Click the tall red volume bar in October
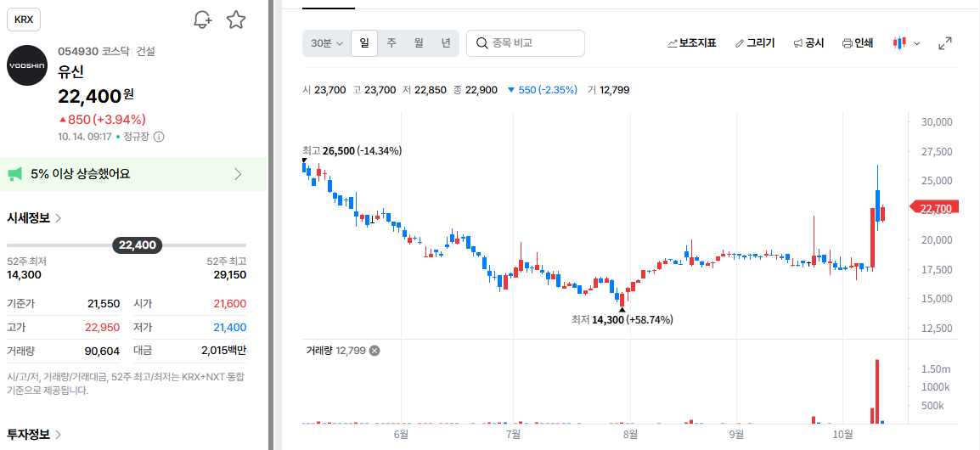The width and height of the screenshot is (980, 450). [x=877, y=392]
